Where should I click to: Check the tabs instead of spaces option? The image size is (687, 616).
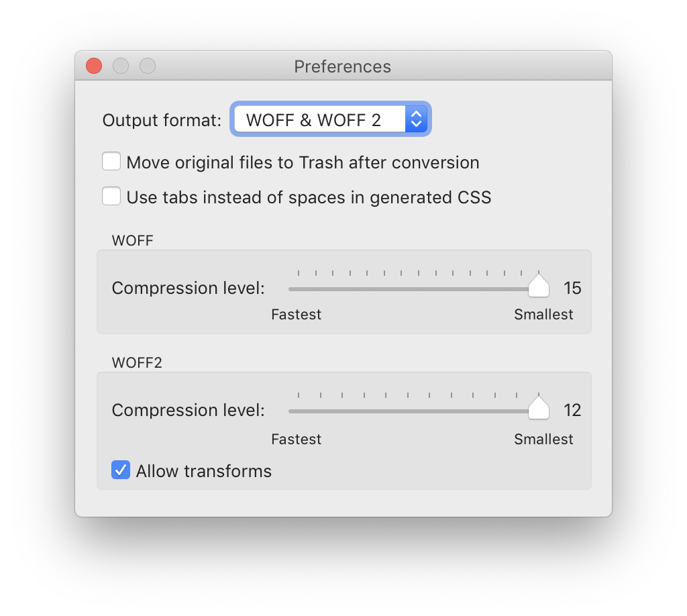pos(111,196)
